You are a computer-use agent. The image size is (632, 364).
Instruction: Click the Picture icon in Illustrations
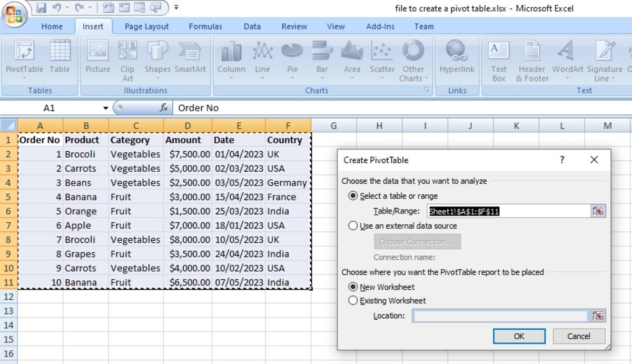(x=97, y=51)
